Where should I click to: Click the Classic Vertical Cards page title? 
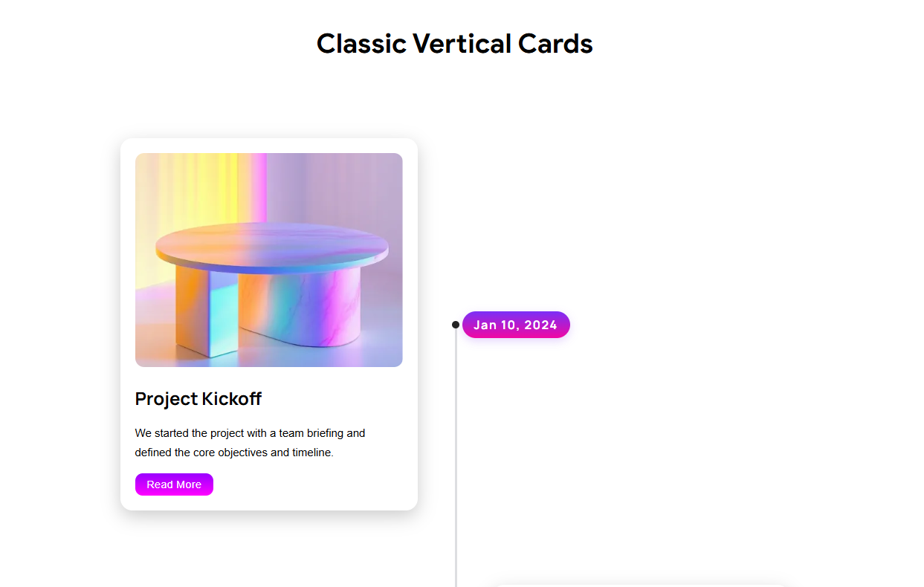coord(454,44)
